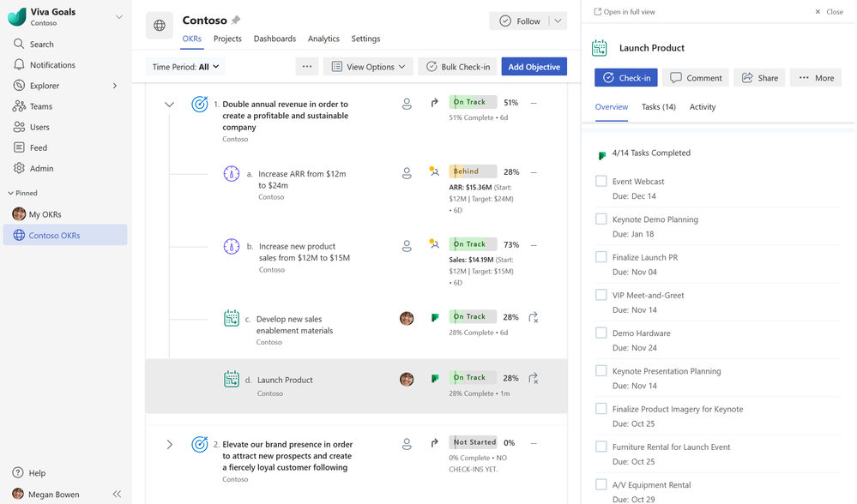This screenshot has height=504, width=857.
Task: Click project icon for Develop new sales enablement
Action: [x=232, y=318]
